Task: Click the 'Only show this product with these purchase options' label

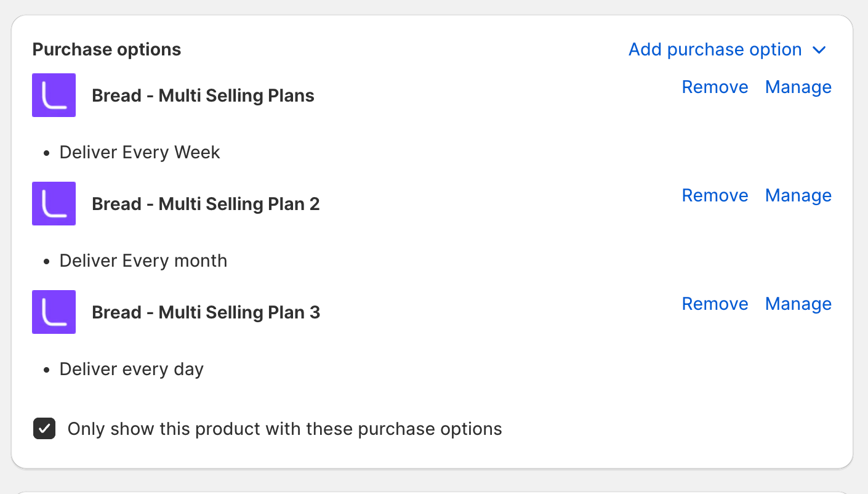Action: pos(284,429)
